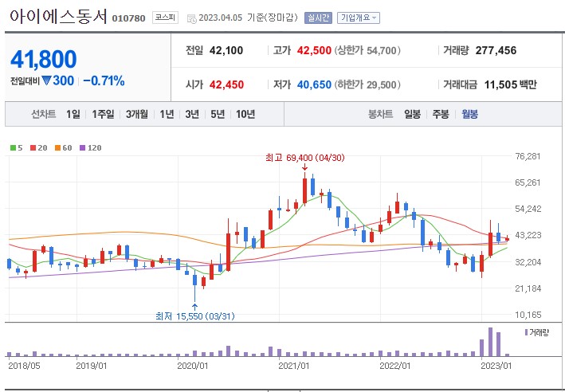Select the 1일 line chart tab
Viewport: 565px width, 392px height.
click(x=73, y=114)
